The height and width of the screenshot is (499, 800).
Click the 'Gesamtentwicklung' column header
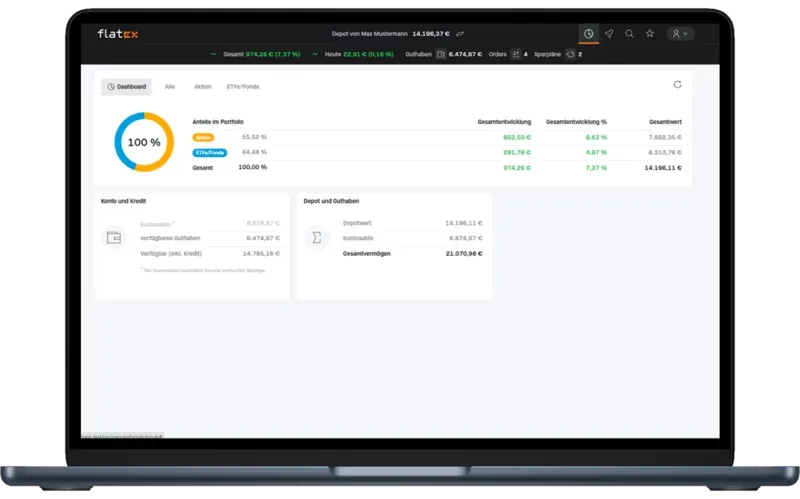tap(504, 122)
